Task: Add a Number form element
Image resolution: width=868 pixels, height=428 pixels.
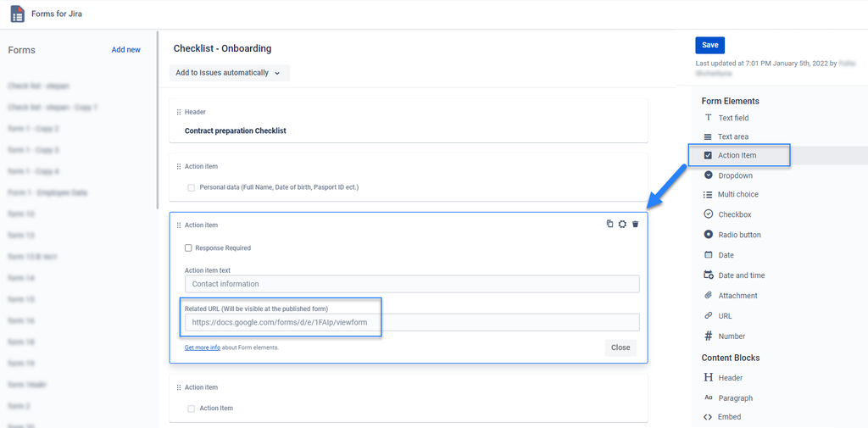Action: (725, 336)
